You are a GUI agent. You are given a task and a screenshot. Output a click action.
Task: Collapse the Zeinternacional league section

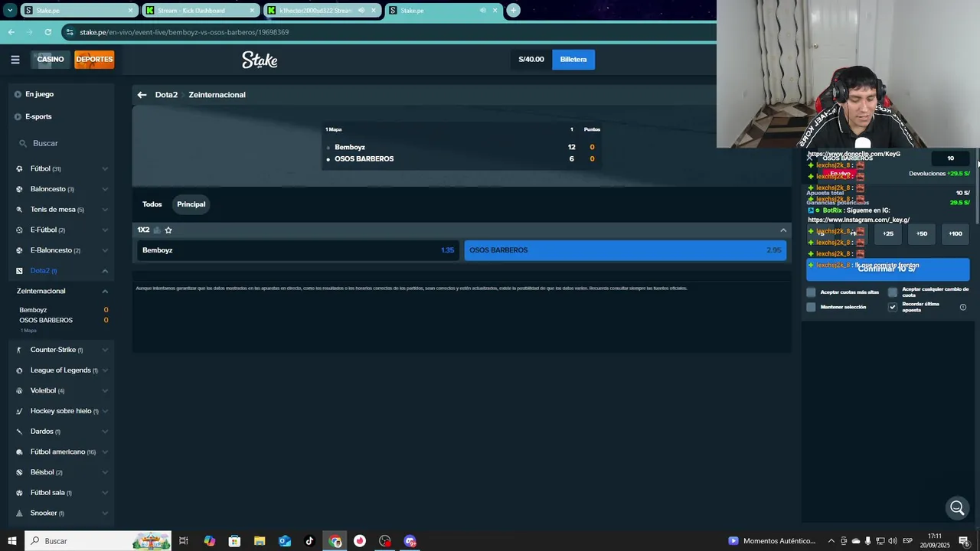105,291
